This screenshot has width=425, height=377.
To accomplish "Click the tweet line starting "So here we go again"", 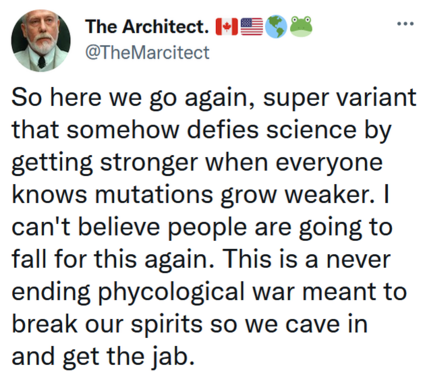I will 214,99.
